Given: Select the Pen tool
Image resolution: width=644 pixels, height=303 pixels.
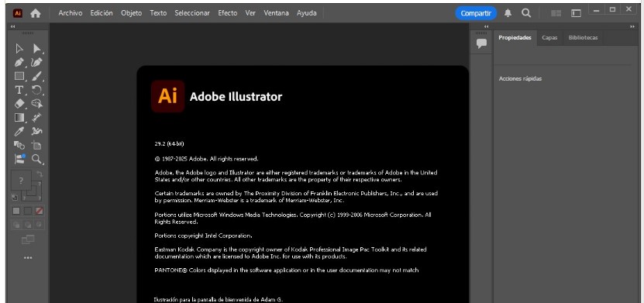Looking at the screenshot, I should [19, 63].
